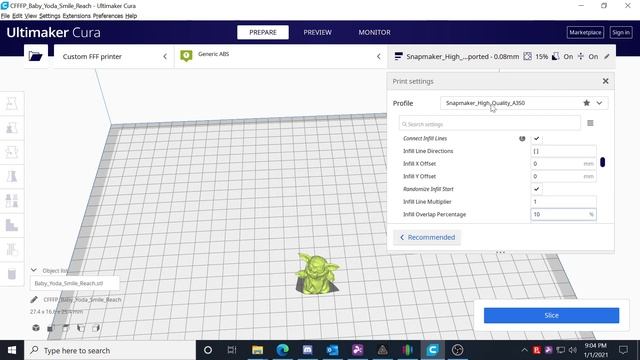Click the Sign in button
The width and height of the screenshot is (640, 360).
click(621, 32)
